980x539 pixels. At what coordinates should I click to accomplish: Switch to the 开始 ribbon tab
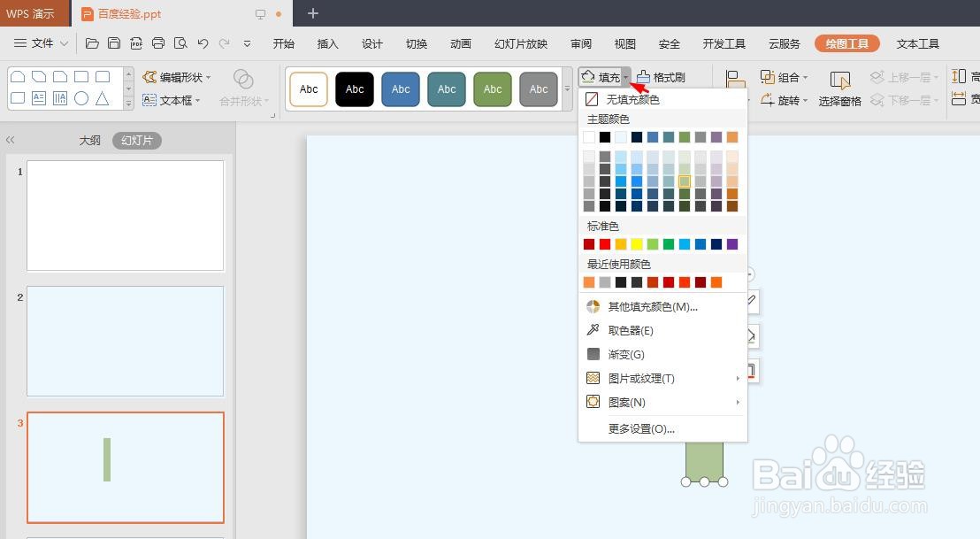pyautogui.click(x=283, y=43)
